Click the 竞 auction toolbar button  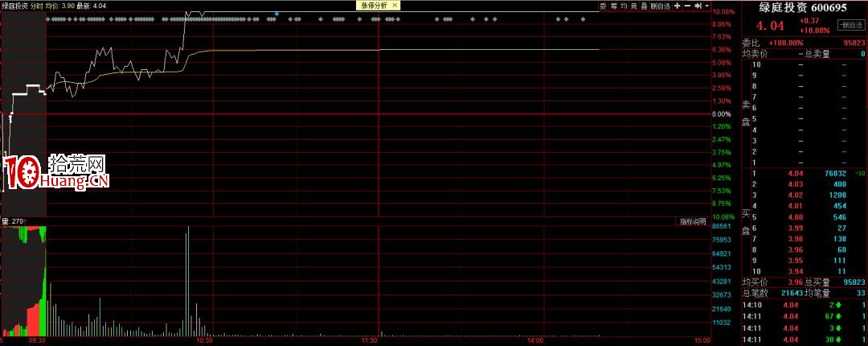click(x=634, y=6)
